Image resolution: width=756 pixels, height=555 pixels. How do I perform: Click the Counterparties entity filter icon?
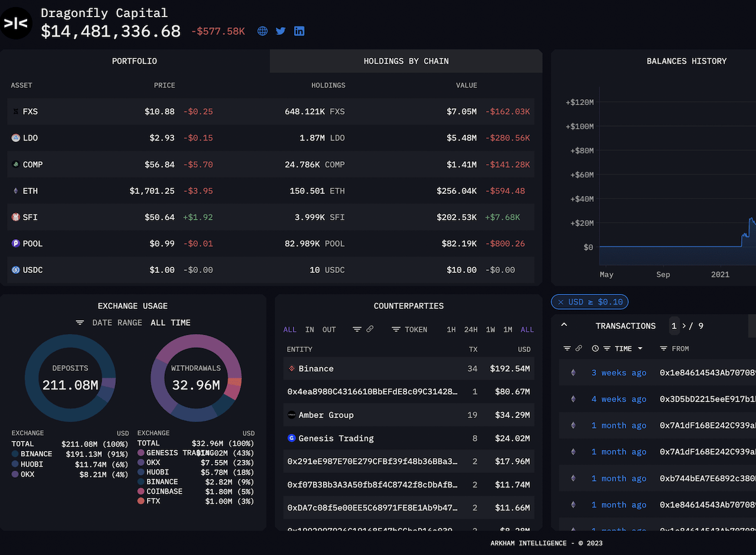coord(357,329)
